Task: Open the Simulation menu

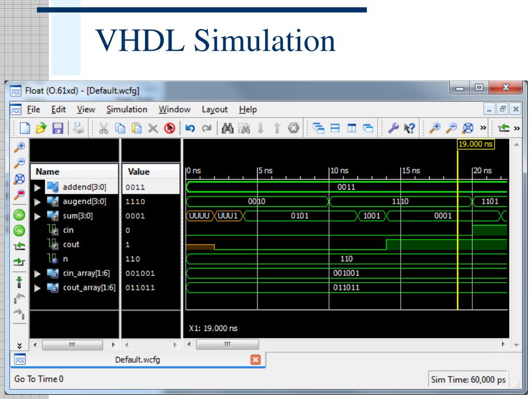Action: coord(127,110)
